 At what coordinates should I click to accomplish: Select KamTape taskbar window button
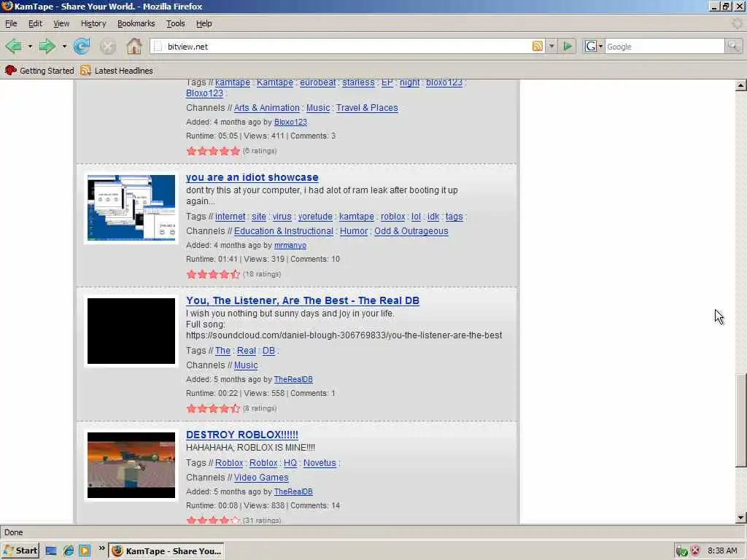(x=167, y=551)
